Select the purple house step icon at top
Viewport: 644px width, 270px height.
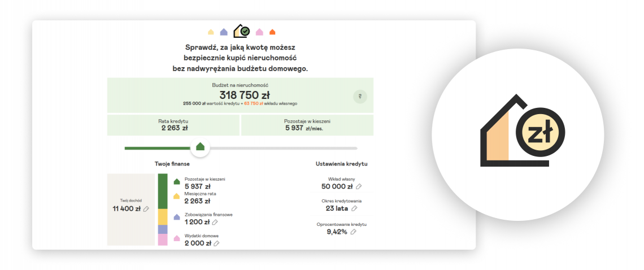pyautogui.click(x=224, y=32)
